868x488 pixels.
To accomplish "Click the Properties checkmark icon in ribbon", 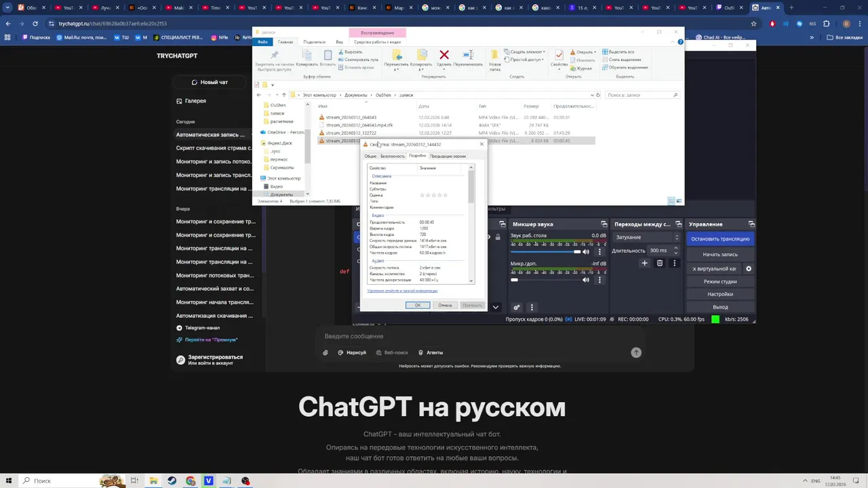I will tap(559, 55).
